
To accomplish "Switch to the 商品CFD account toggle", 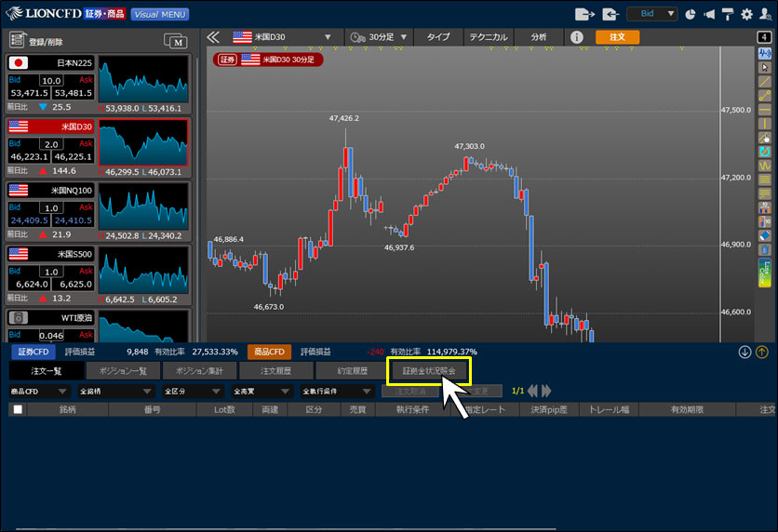I will point(269,352).
